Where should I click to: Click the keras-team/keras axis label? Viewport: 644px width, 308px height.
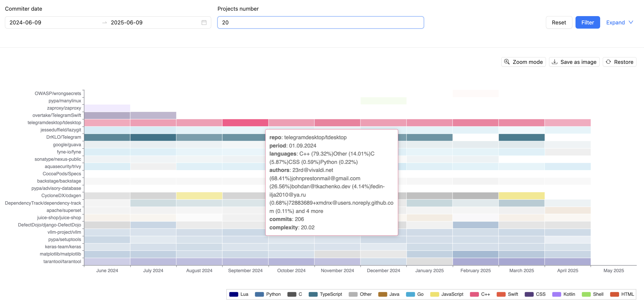click(x=63, y=247)
